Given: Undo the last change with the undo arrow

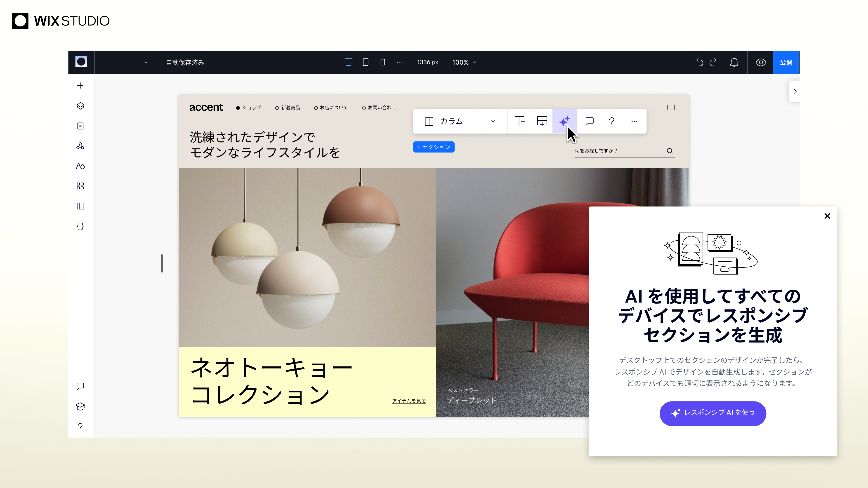Looking at the screenshot, I should tap(700, 62).
